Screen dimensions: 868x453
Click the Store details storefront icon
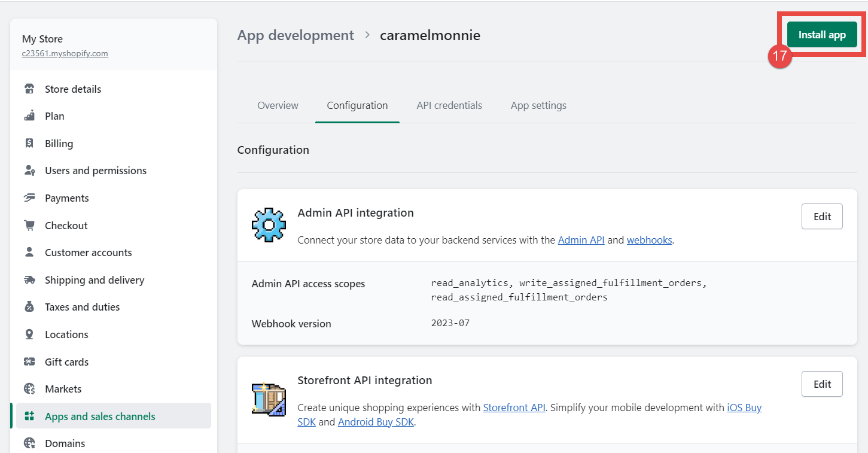(x=29, y=89)
